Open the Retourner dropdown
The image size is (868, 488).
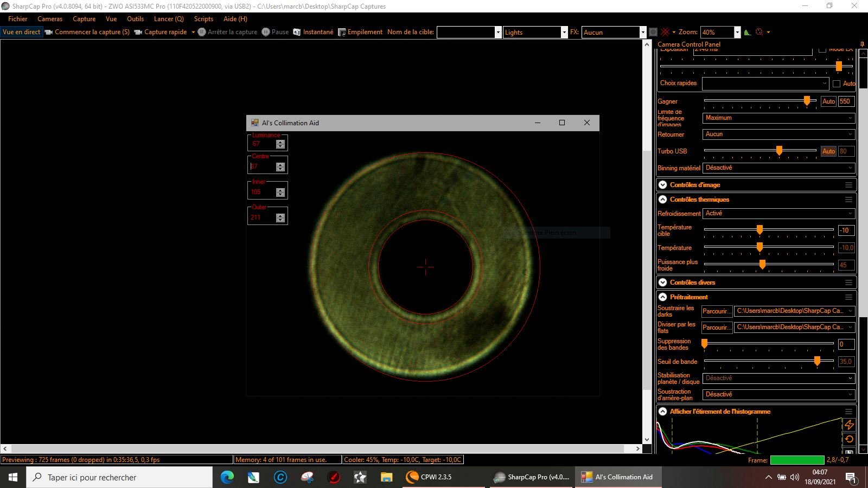coord(779,134)
